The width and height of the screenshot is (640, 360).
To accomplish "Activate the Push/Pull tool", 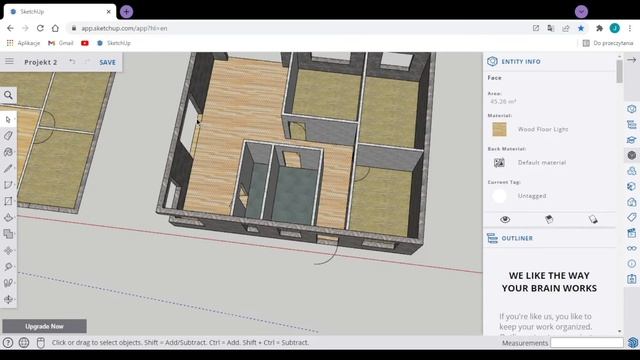I will pyautogui.click(x=8, y=217).
